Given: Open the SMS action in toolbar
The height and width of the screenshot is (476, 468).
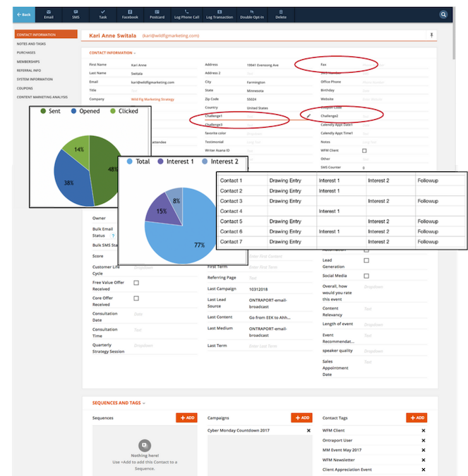Looking at the screenshot, I should pyautogui.click(x=76, y=13).
